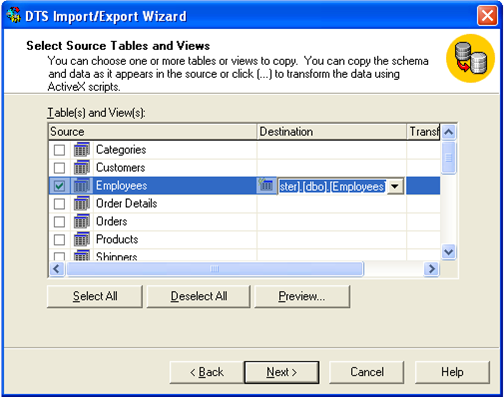Uncheck the Employees table checkbox
The width and height of the screenshot is (504, 398).
pyautogui.click(x=59, y=186)
